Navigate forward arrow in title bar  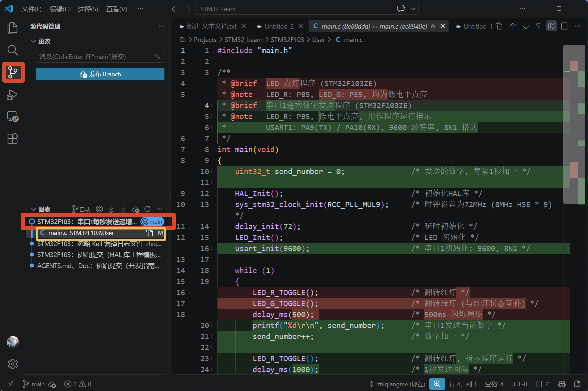click(x=188, y=9)
